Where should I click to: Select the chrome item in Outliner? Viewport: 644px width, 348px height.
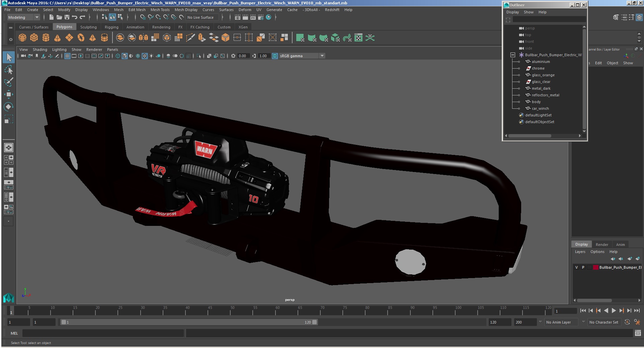(538, 68)
